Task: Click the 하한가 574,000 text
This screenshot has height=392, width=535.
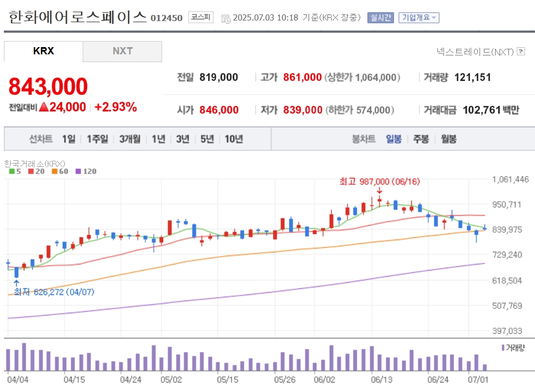Action: pyautogui.click(x=360, y=110)
